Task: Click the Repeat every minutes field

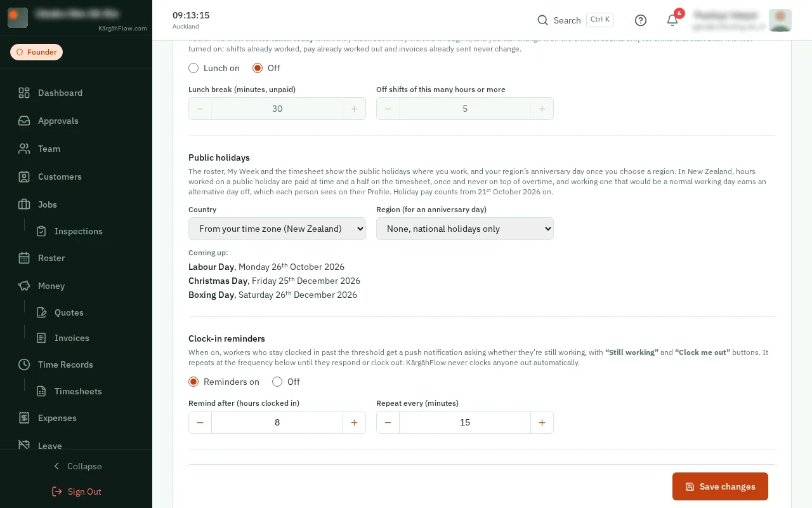Action: pos(465,422)
